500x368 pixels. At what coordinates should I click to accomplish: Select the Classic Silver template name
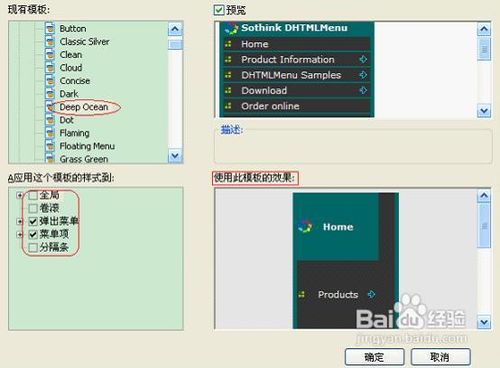pyautogui.click(x=85, y=42)
